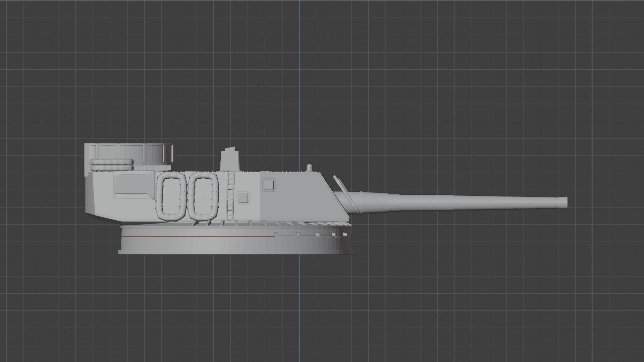Image resolution: width=644 pixels, height=362 pixels.
Task: Click the fin-shaped bracket on turret roof
Action: pos(230,158)
